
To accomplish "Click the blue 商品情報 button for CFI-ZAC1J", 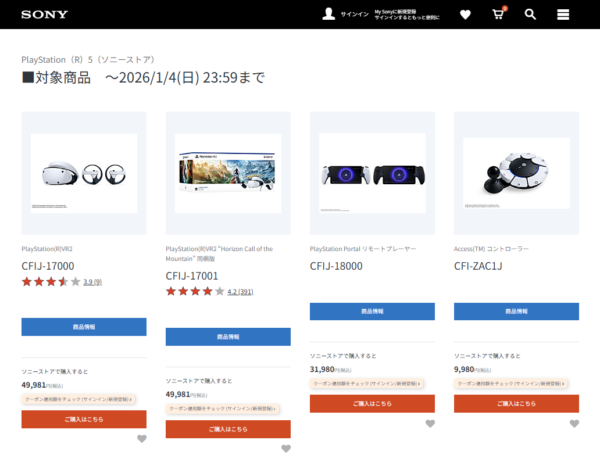I will click(x=517, y=311).
